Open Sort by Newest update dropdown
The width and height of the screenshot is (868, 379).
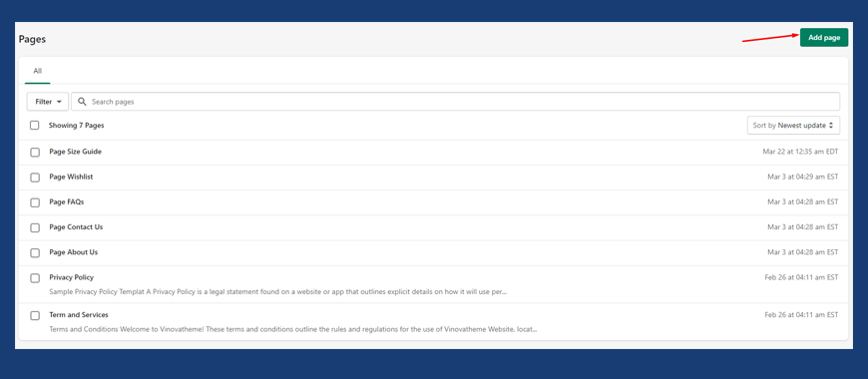pos(793,126)
